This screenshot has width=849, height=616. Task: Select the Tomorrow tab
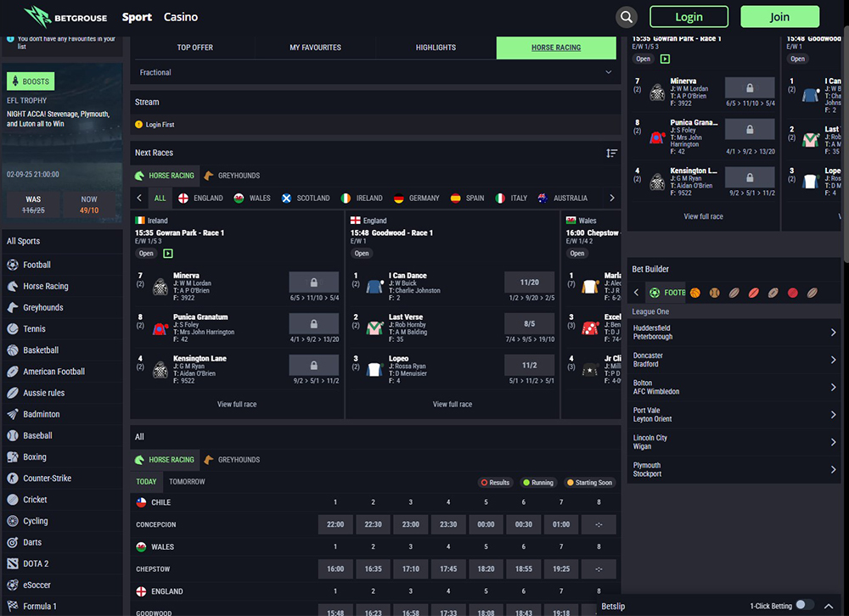point(187,482)
